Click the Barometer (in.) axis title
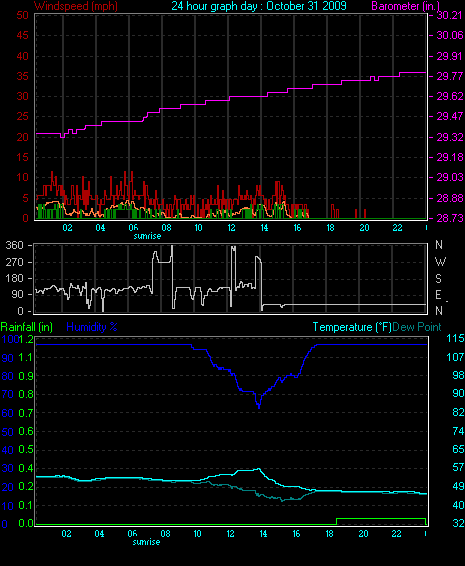 click(406, 6)
